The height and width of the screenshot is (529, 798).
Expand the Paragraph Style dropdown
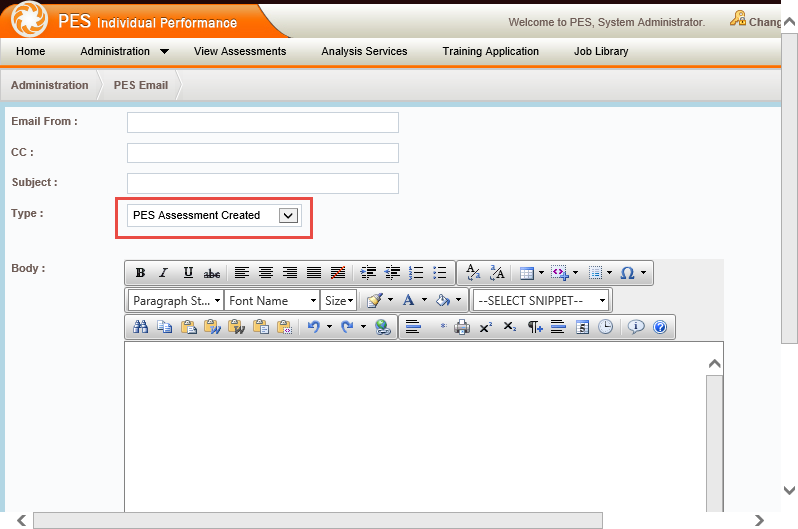(x=176, y=300)
